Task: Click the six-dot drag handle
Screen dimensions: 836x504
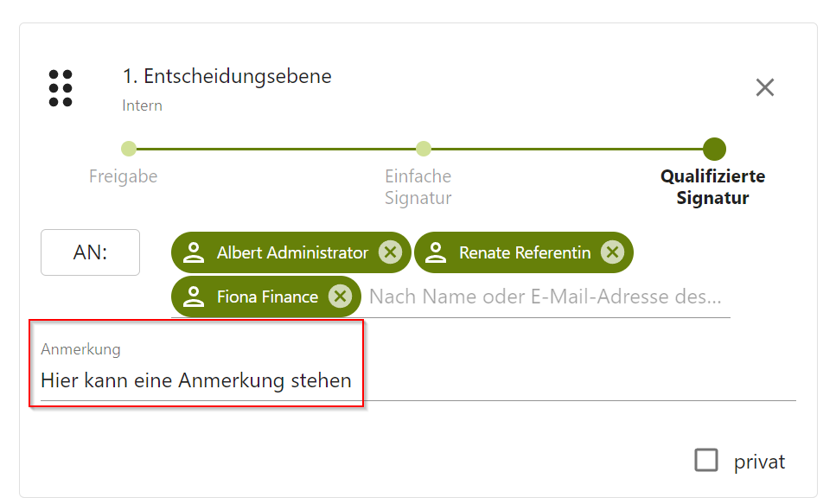Action: (59, 87)
